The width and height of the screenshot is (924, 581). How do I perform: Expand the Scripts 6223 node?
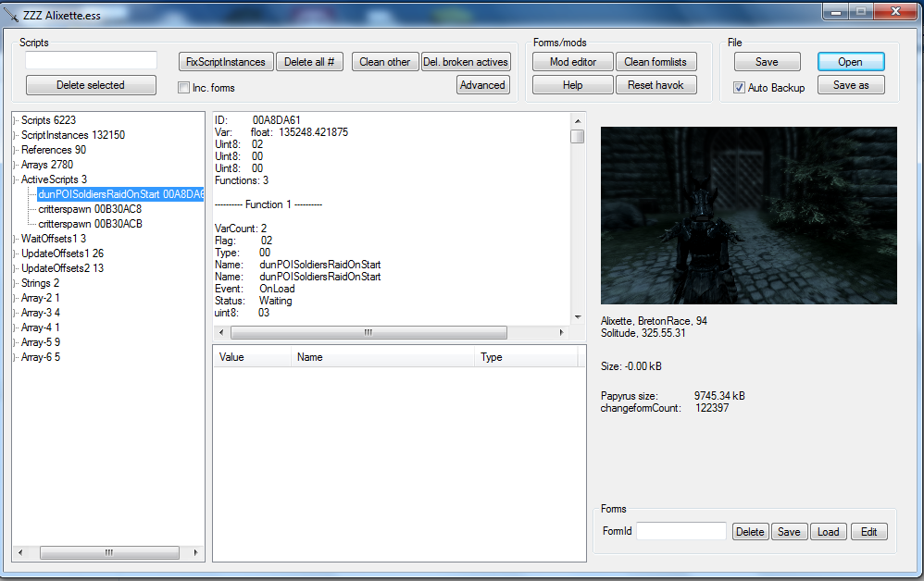click(16, 120)
